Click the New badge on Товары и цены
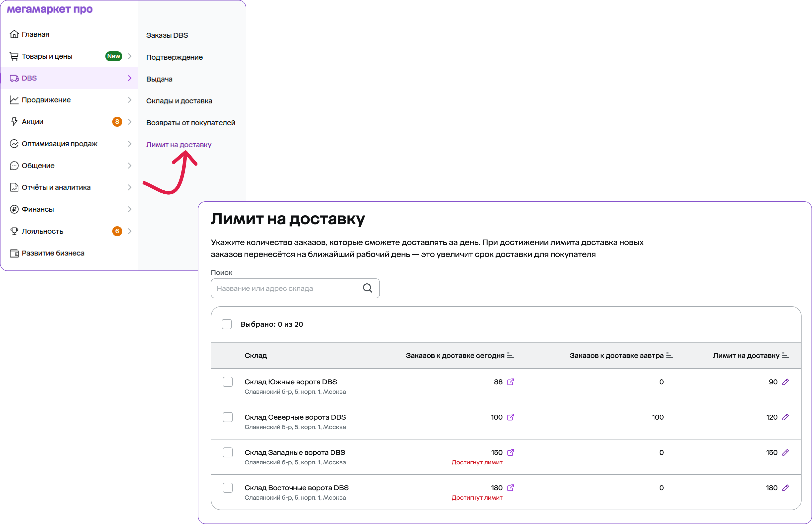 tap(114, 56)
